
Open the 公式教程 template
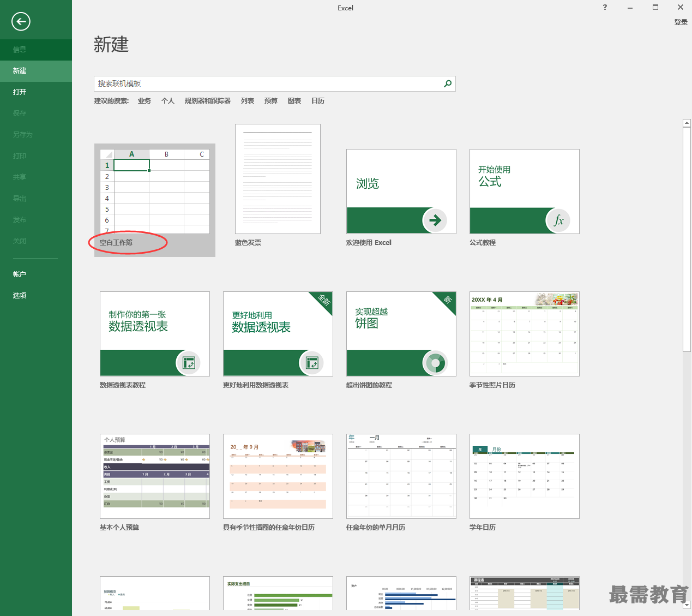pos(525,192)
